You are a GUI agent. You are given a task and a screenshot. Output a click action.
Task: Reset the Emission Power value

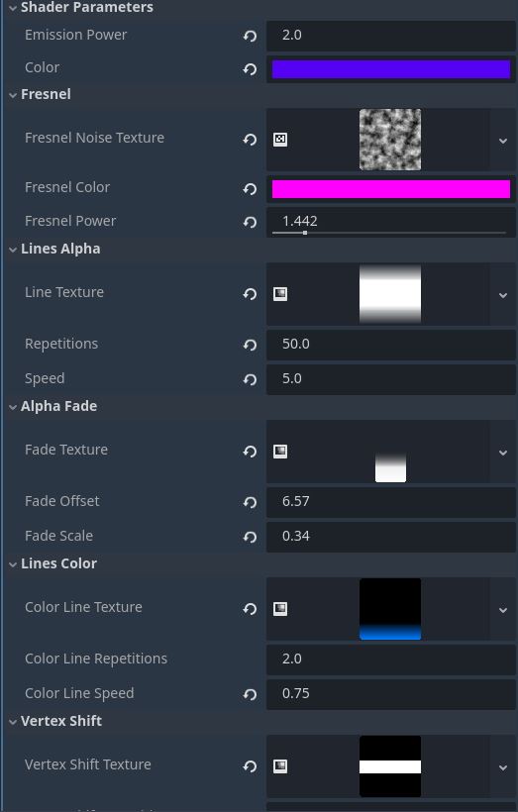[250, 36]
